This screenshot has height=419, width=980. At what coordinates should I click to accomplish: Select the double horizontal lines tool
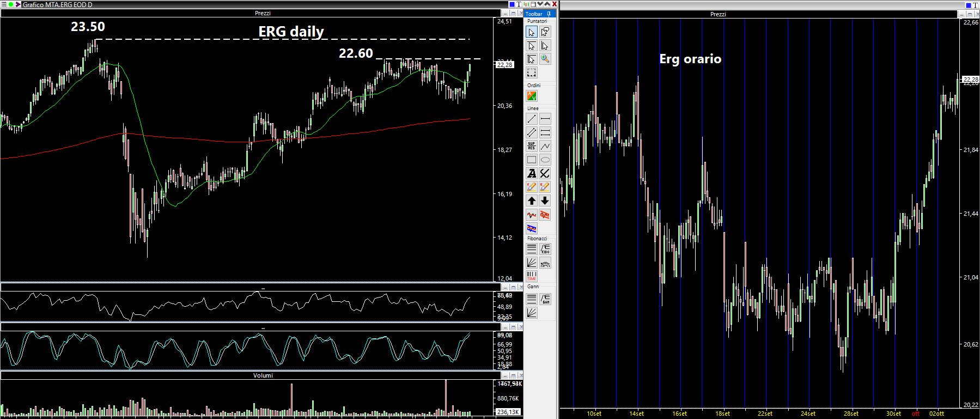(545, 132)
